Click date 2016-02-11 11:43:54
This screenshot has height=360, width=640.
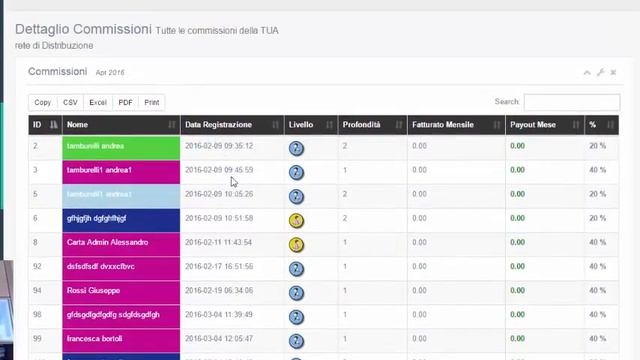point(219,242)
